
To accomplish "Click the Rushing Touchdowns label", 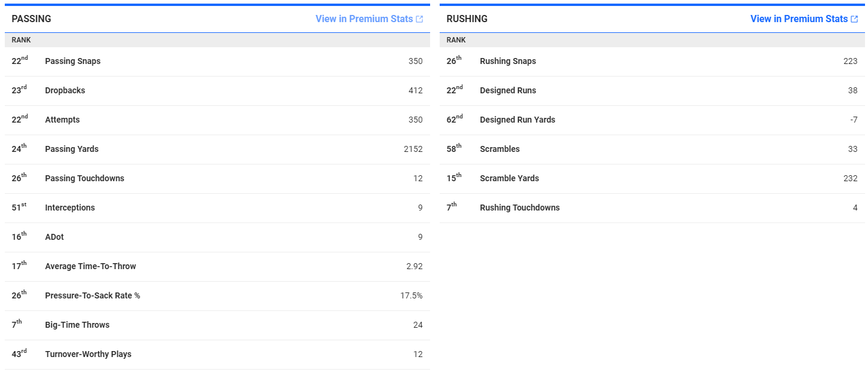I will coord(520,208).
